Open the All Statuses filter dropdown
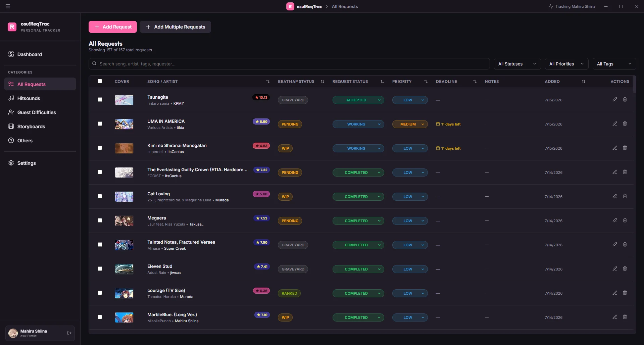The image size is (644, 345). pos(517,64)
